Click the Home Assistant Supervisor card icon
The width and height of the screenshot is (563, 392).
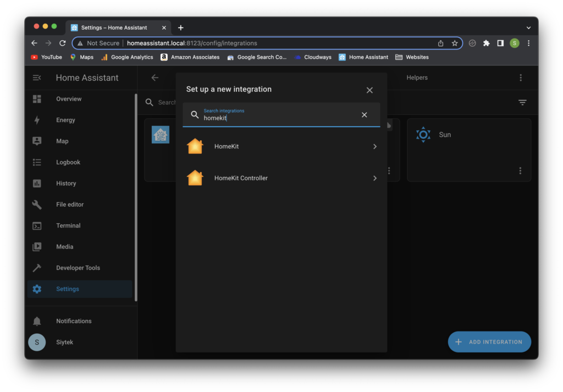tap(161, 135)
